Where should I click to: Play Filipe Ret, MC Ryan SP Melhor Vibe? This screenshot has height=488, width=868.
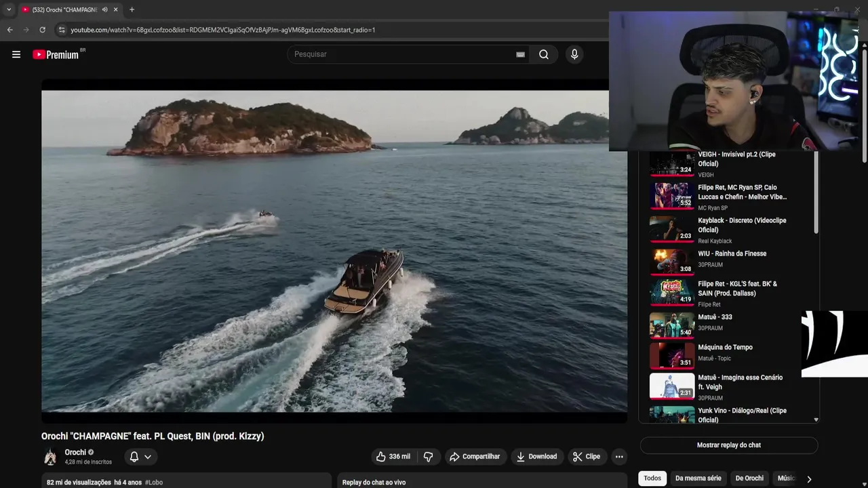pos(729,197)
